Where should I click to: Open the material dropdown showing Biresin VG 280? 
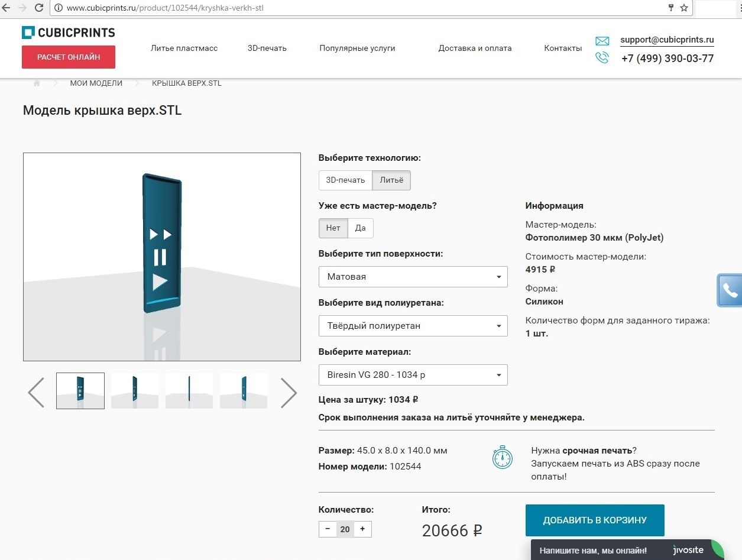[x=413, y=375]
